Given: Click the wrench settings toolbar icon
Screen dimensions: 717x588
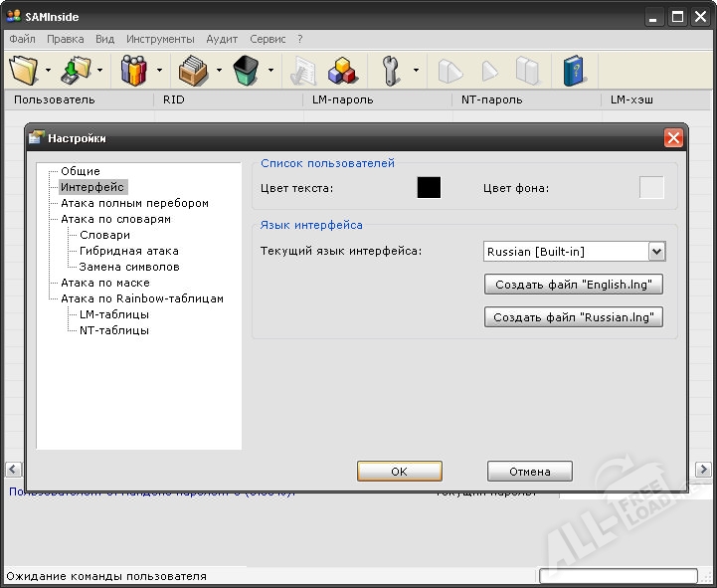Looking at the screenshot, I should (393, 70).
